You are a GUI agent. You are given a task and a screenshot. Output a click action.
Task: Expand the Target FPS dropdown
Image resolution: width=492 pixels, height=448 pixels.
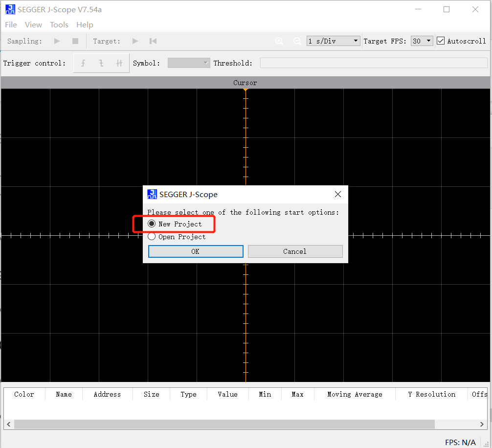pyautogui.click(x=422, y=41)
